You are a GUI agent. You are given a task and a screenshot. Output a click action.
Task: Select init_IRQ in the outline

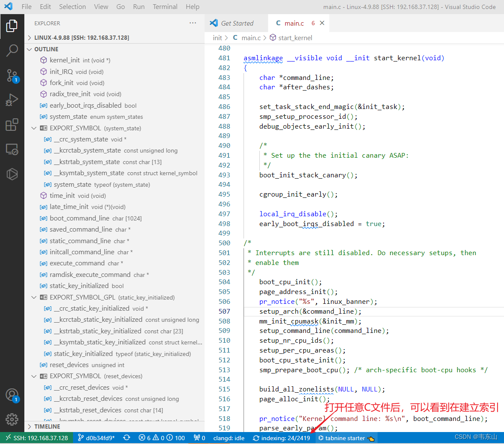(114, 71)
